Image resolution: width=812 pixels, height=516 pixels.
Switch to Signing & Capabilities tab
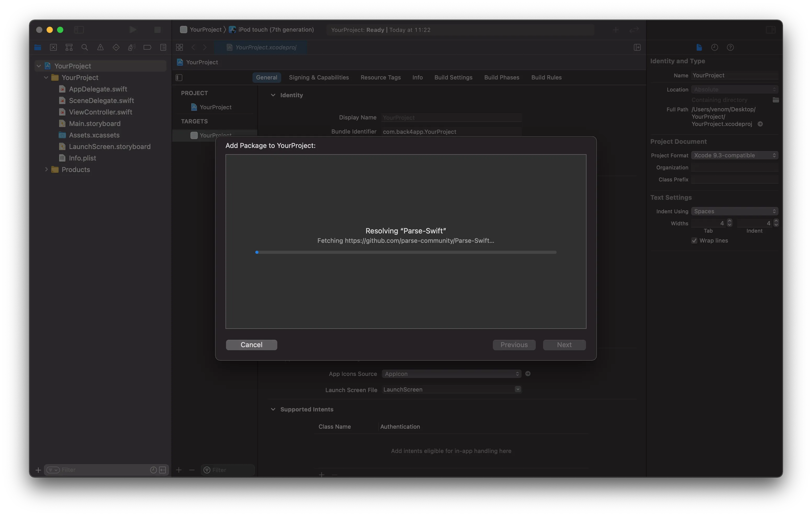[319, 77]
